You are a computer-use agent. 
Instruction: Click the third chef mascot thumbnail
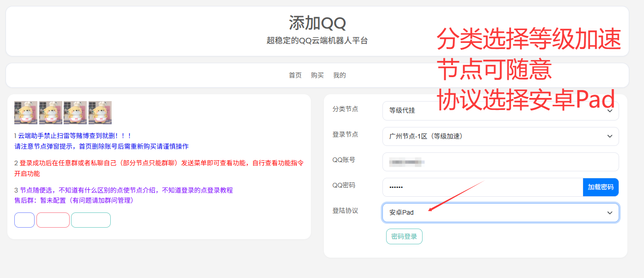point(75,113)
